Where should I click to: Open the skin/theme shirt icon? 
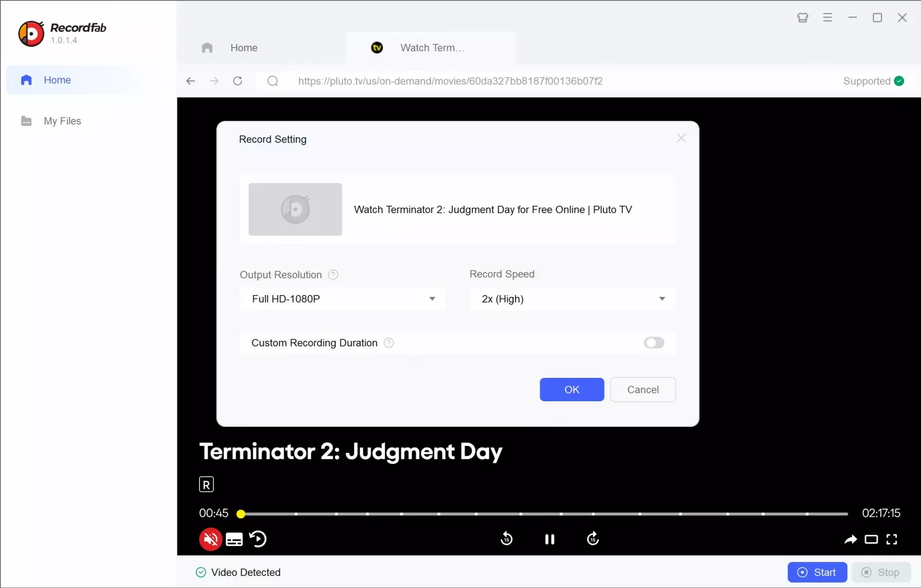(x=802, y=17)
